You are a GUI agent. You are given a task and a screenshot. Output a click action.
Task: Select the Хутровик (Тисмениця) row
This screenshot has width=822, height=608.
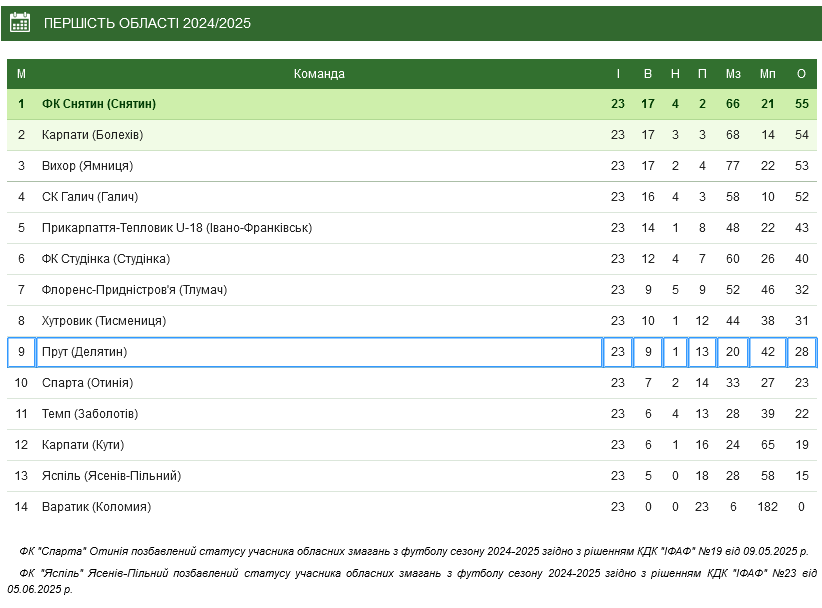click(x=412, y=321)
